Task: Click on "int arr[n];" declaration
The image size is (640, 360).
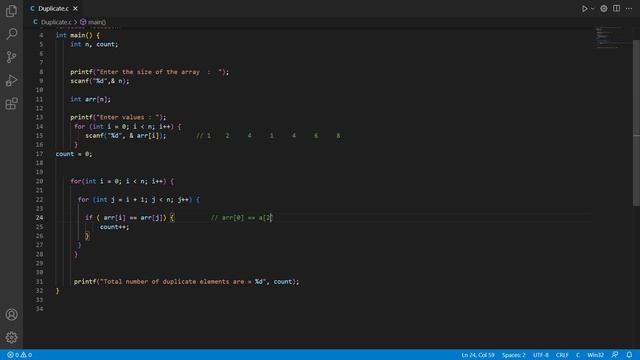Action: 90,99
